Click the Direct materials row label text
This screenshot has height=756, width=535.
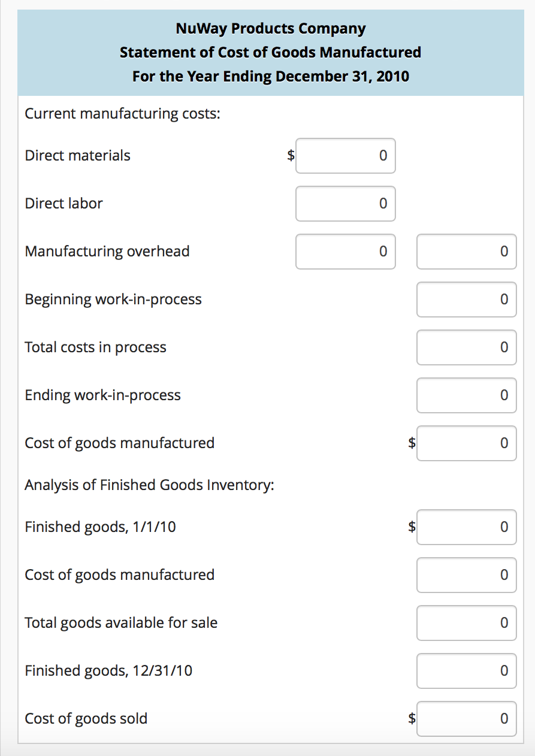(77, 156)
